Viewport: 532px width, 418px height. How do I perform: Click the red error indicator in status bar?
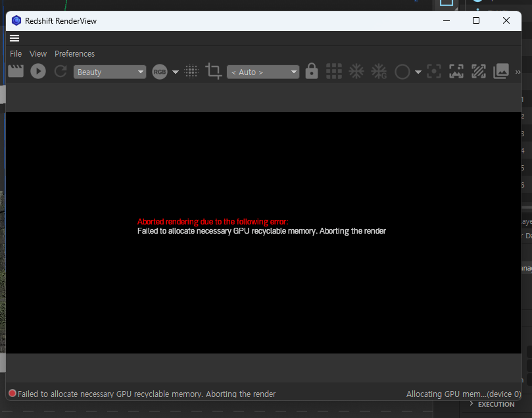pos(12,393)
